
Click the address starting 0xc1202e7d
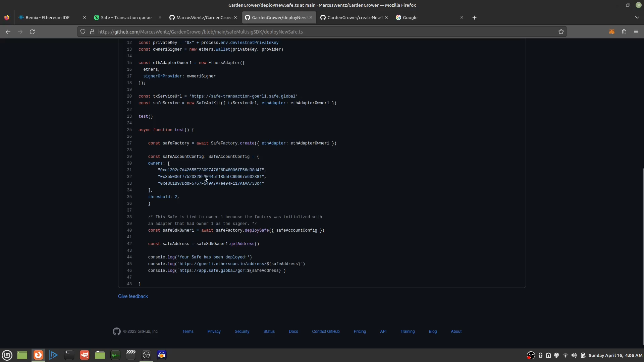pyautogui.click(x=211, y=170)
